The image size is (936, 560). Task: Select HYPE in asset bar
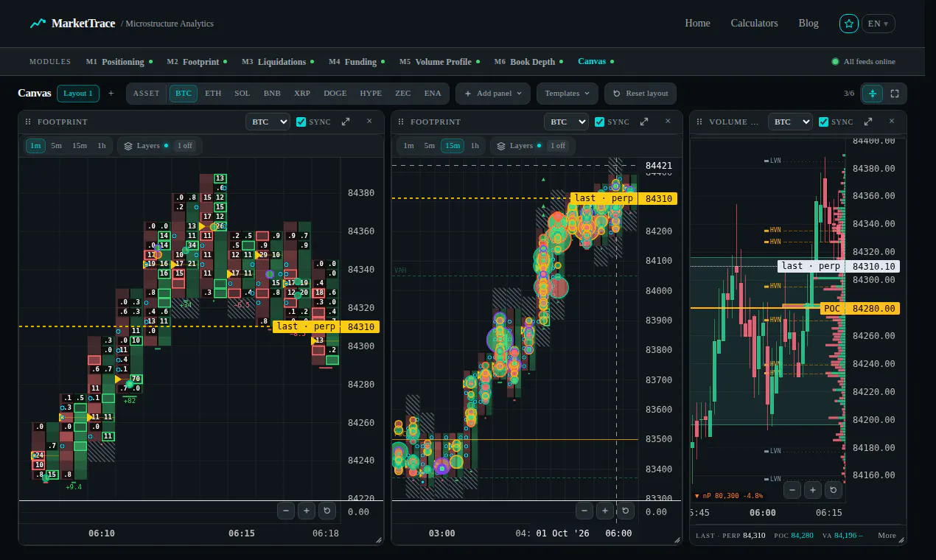coord(371,94)
